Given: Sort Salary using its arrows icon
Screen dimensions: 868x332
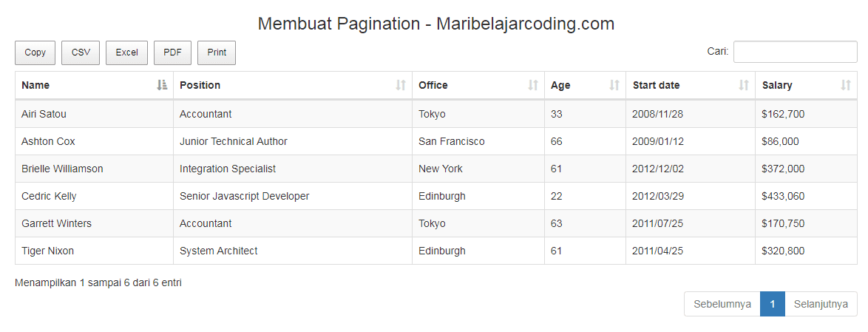Looking at the screenshot, I should click(x=845, y=85).
